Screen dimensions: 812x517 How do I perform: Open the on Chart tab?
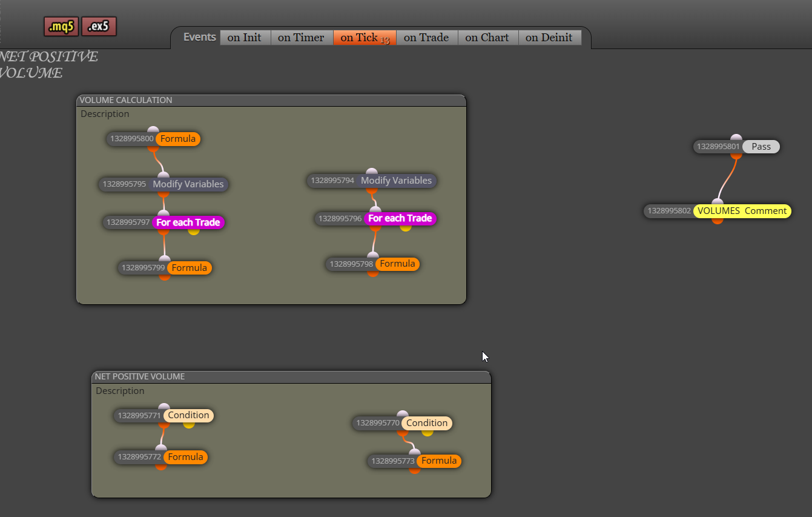pyautogui.click(x=487, y=38)
